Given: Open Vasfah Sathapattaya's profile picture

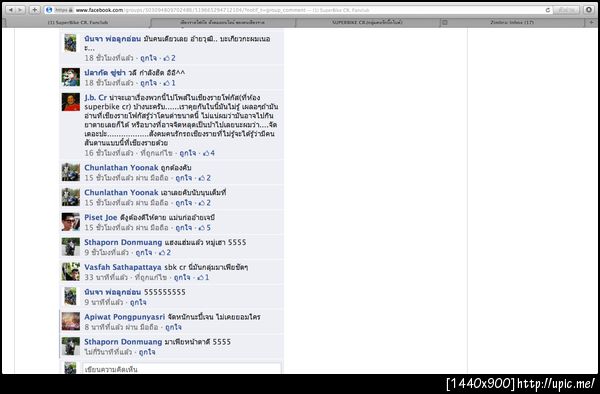Looking at the screenshot, I should (71, 272).
